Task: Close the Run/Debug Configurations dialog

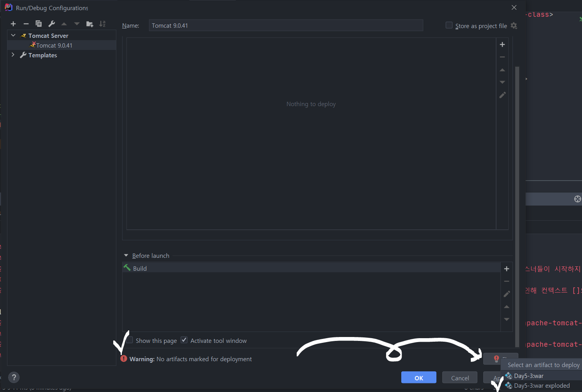Action: [x=514, y=7]
